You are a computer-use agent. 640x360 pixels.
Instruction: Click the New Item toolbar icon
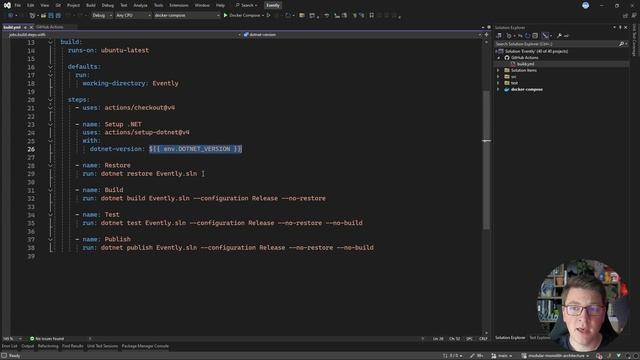click(32, 16)
